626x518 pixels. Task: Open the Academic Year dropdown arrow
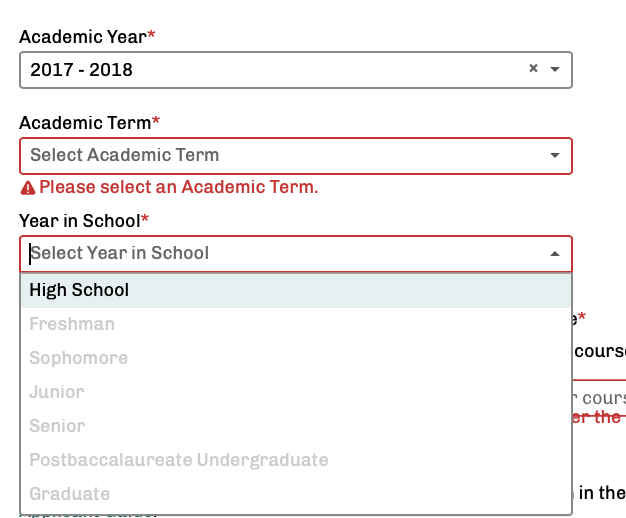(x=555, y=69)
